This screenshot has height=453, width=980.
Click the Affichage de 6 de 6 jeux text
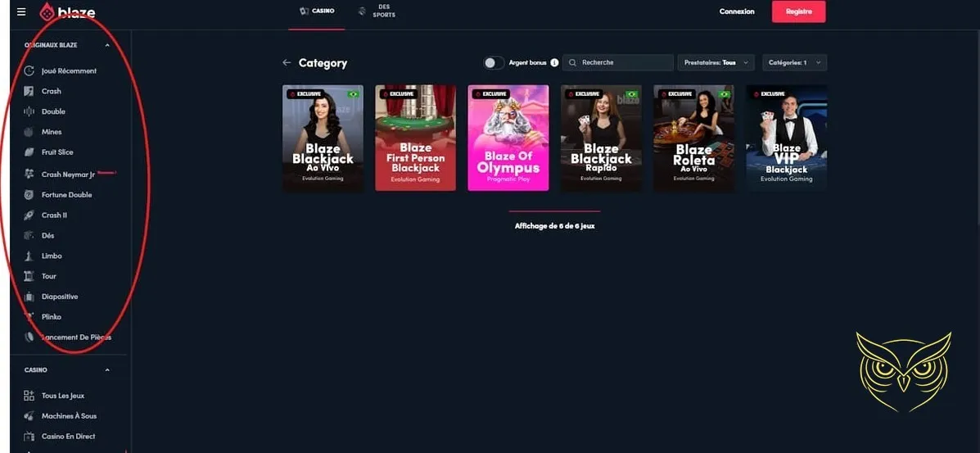pyautogui.click(x=554, y=226)
